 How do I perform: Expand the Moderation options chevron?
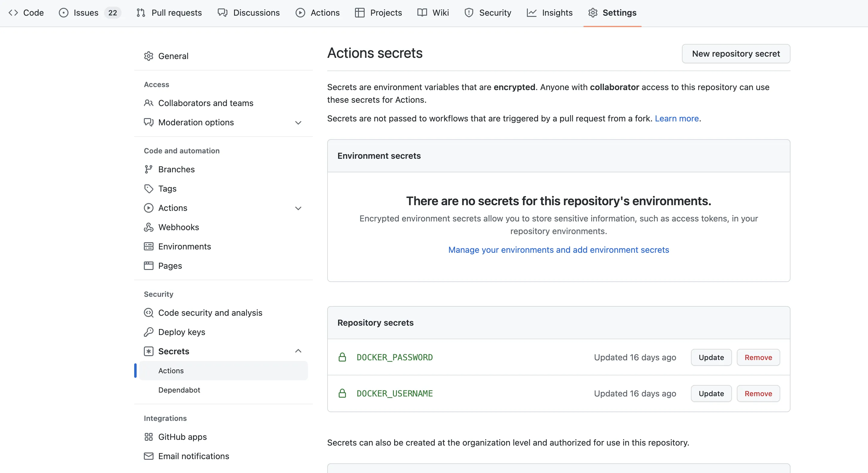[298, 123]
